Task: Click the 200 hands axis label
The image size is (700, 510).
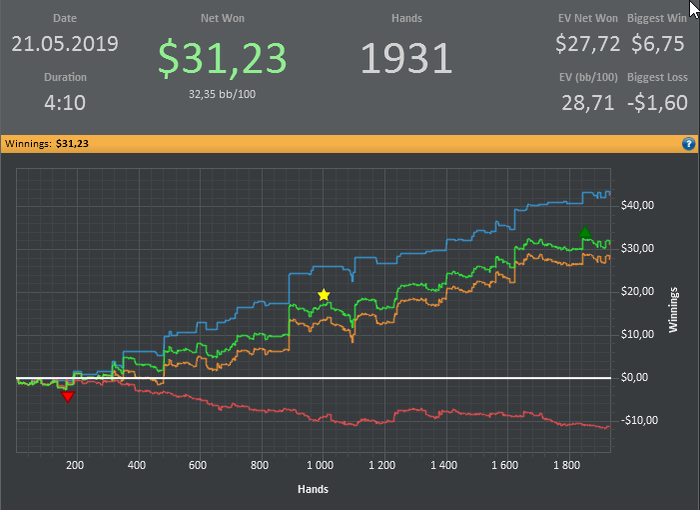Action: click(x=75, y=465)
